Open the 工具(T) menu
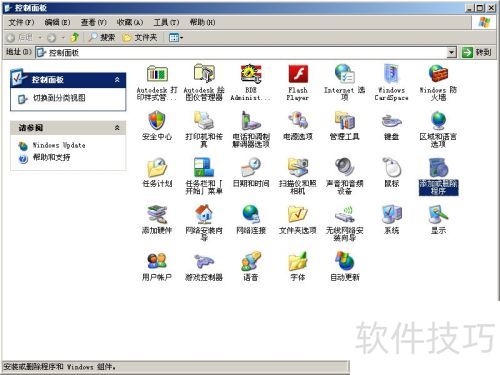500x375 pixels. click(x=166, y=22)
